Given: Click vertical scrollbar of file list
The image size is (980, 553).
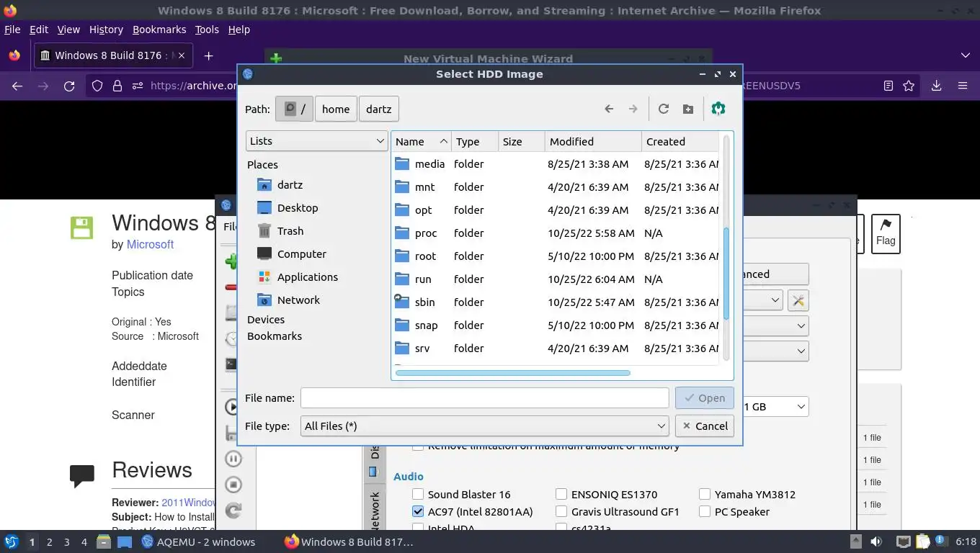Looking at the screenshot, I should pos(726,274).
